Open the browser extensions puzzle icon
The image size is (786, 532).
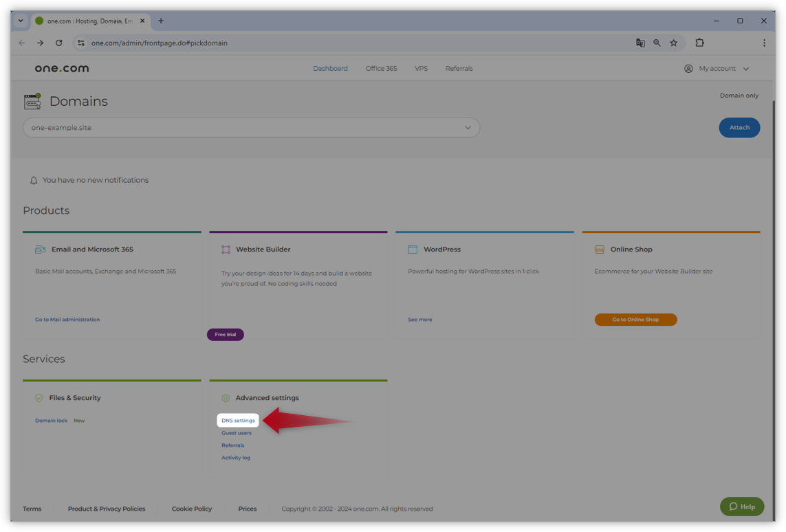[699, 43]
